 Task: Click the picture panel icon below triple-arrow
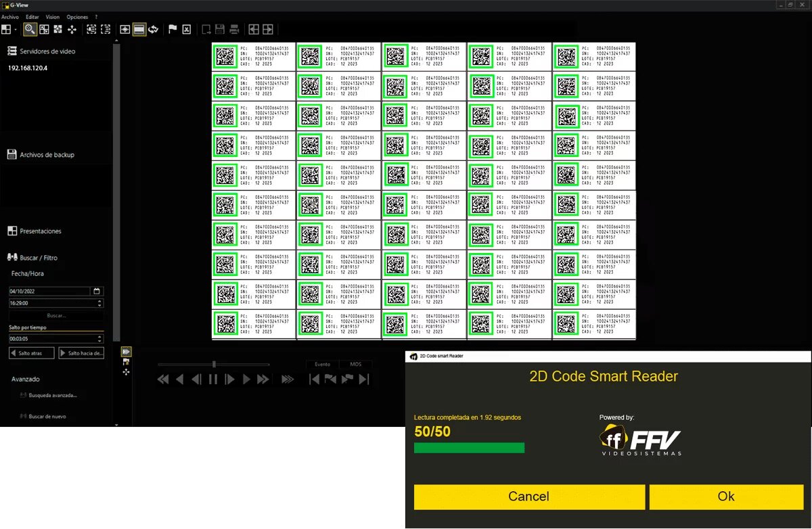(x=126, y=363)
